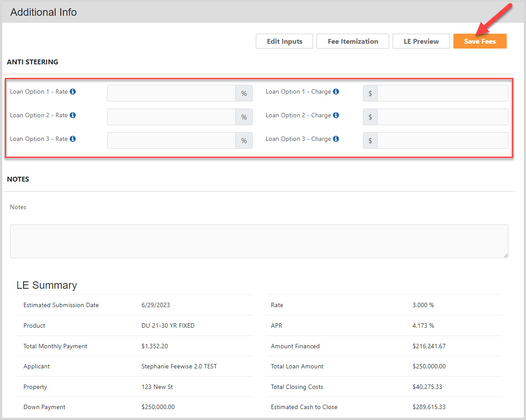Open info tooltip for Loan Option 3 Charge
This screenshot has width=526, height=420.
[336, 139]
